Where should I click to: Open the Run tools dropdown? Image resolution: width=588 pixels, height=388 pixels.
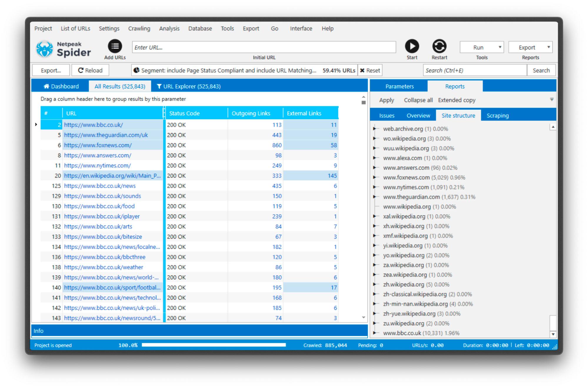point(482,47)
